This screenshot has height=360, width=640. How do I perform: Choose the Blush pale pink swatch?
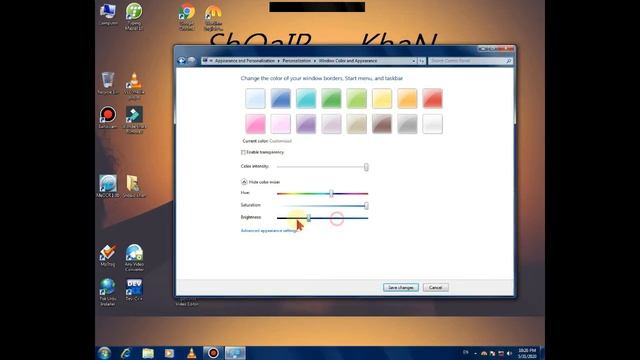pos(281,124)
